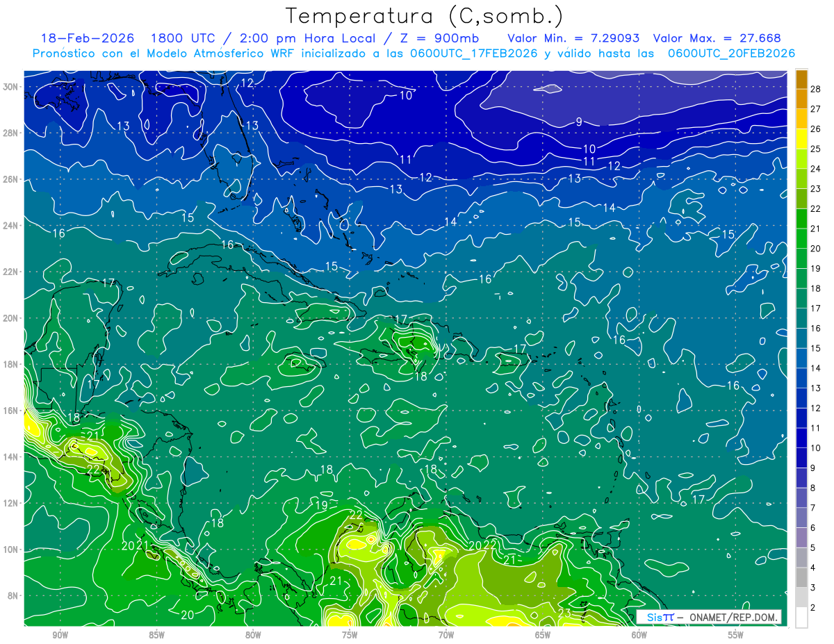Click the 'Valor Max. = 27.668' text
The width and height of the screenshot is (834, 644).
pos(717,39)
